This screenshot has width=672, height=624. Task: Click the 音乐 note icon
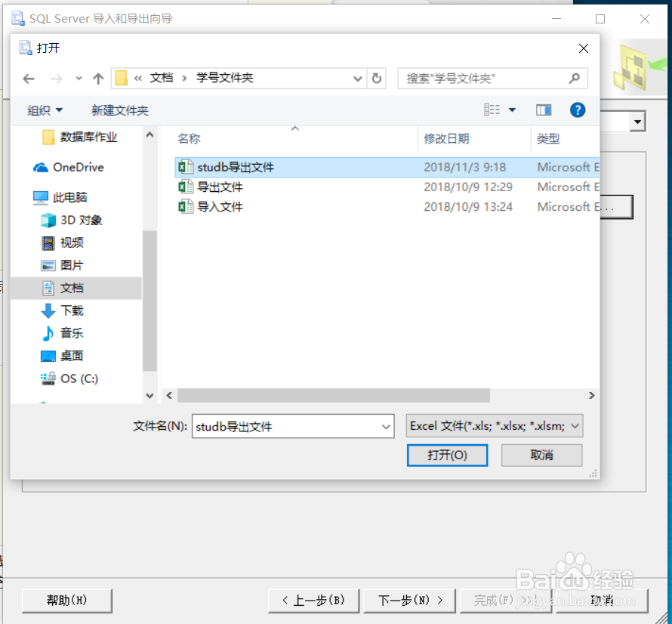(48, 334)
